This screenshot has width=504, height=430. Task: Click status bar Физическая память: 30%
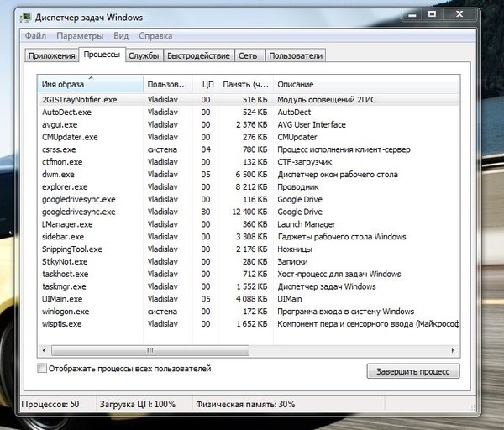245,404
